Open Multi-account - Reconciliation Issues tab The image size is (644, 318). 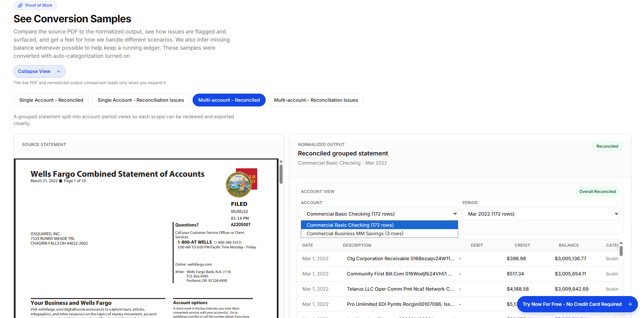[316, 100]
